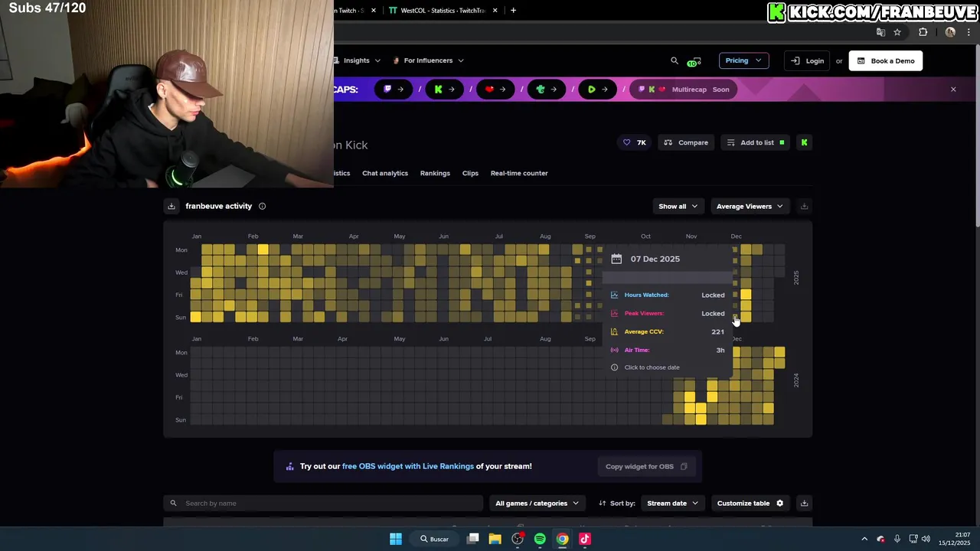Open the Twitch recap pill
Viewport: 980px width, 551px height.
pyautogui.click(x=394, y=90)
